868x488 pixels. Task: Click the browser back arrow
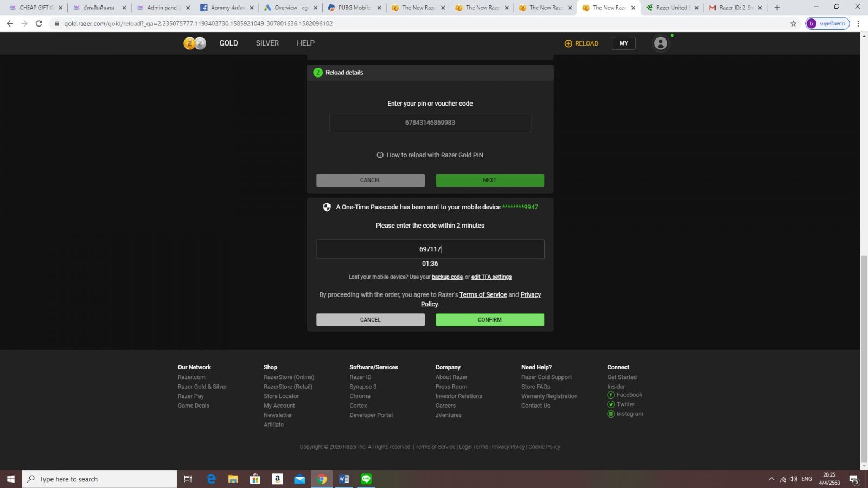(10, 23)
